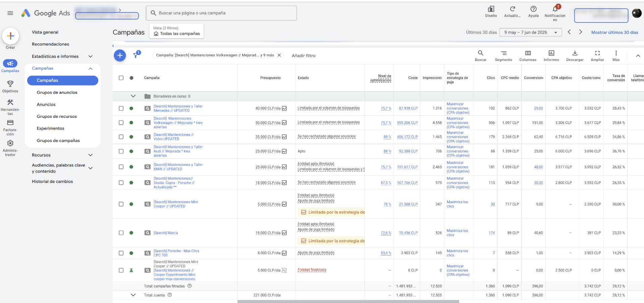This screenshot has height=303, width=644.
Task: Open the Ayuda help icon
Action: coord(533,11)
